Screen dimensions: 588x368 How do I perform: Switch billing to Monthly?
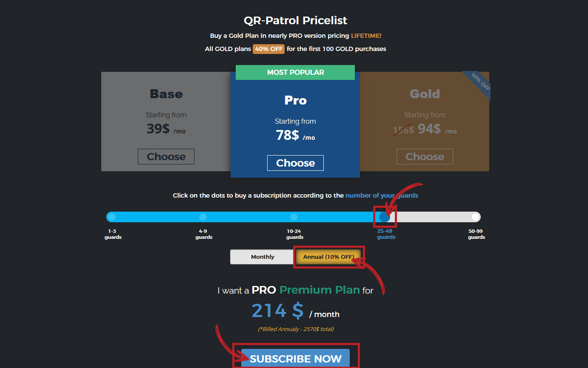pos(263,257)
